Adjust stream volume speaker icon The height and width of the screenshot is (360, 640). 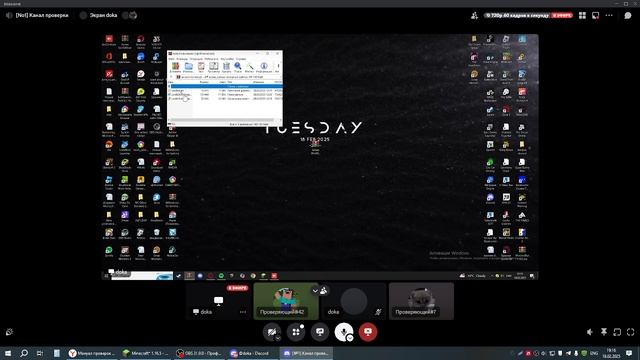pos(590,332)
